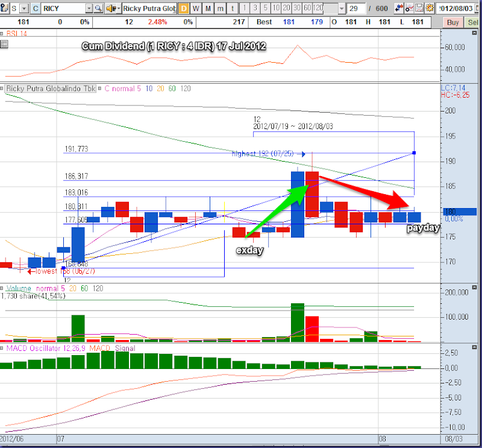Expand the RICY symbol dropdown list
Image resolution: width=482 pixels, height=448 pixels.
coord(89,9)
